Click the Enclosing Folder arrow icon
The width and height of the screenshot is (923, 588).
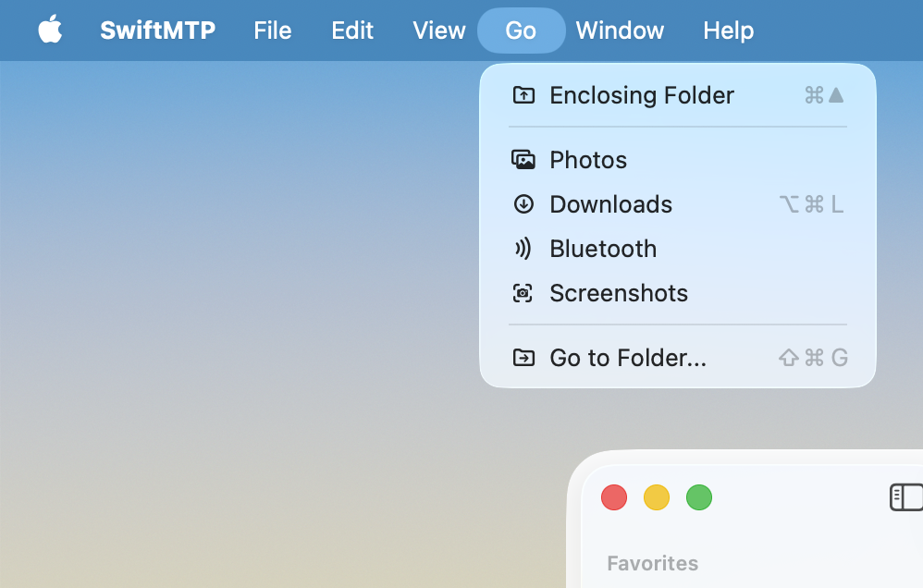523,94
